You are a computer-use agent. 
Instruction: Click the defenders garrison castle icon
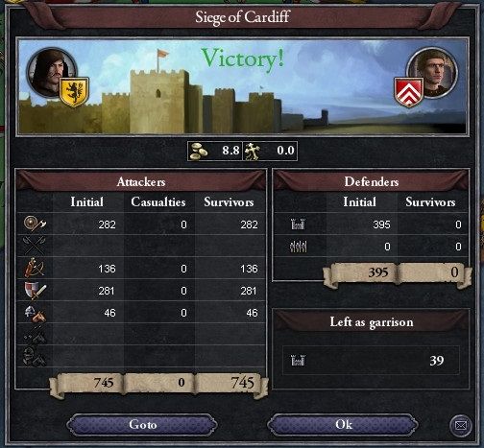(298, 224)
